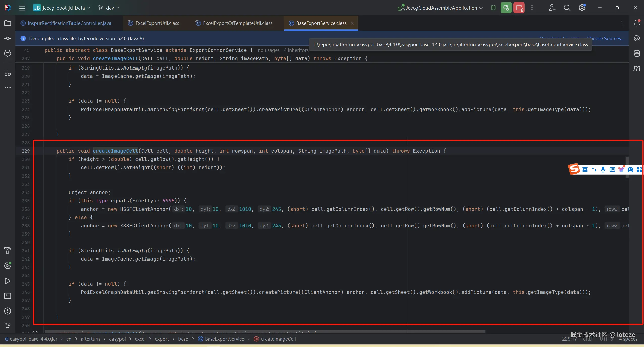Image resolution: width=644 pixels, height=347 pixels.
Task: Switch to ExcelExportUtil.class tab
Action: tap(157, 23)
